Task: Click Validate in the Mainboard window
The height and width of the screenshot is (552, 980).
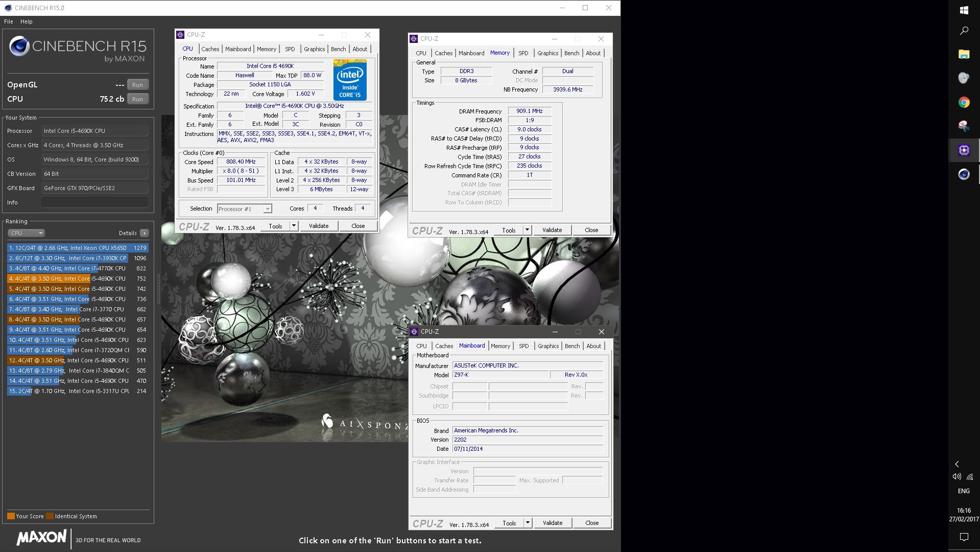Action: [553, 523]
